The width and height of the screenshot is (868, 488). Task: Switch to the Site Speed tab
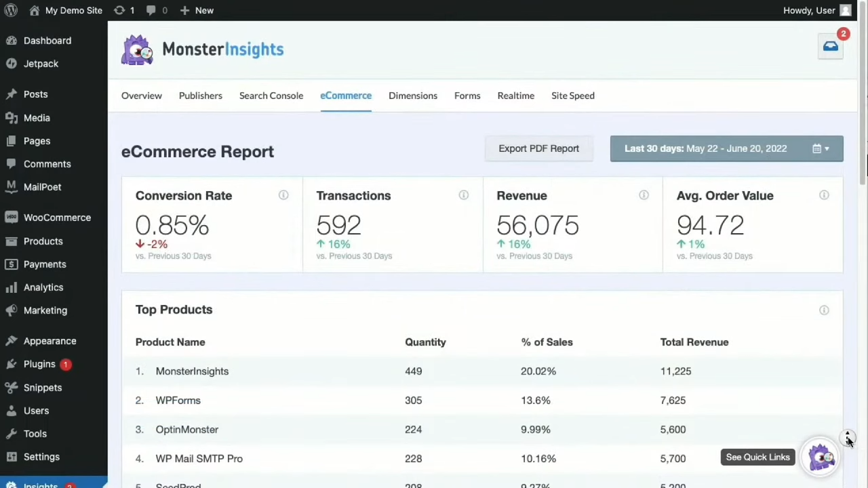tap(573, 96)
